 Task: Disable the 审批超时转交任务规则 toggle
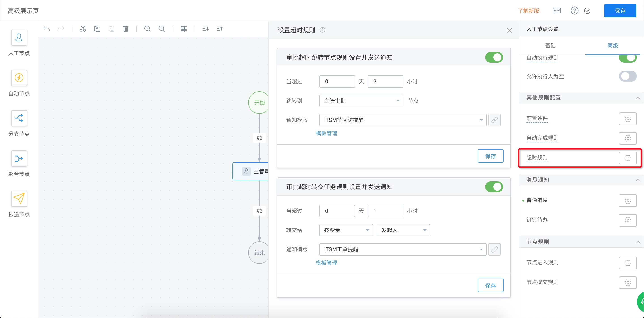point(494,187)
